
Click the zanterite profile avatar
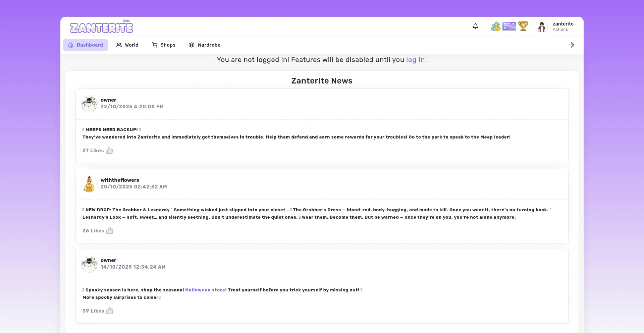tap(542, 26)
